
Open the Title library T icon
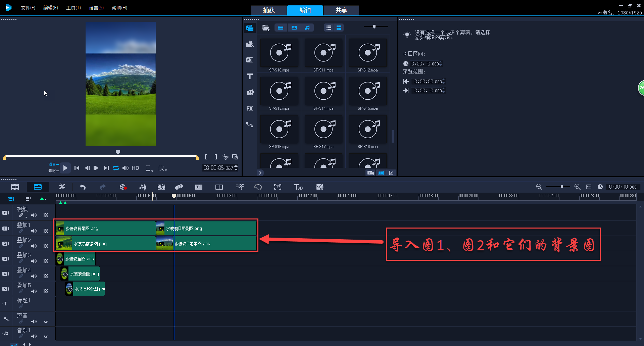[250, 76]
